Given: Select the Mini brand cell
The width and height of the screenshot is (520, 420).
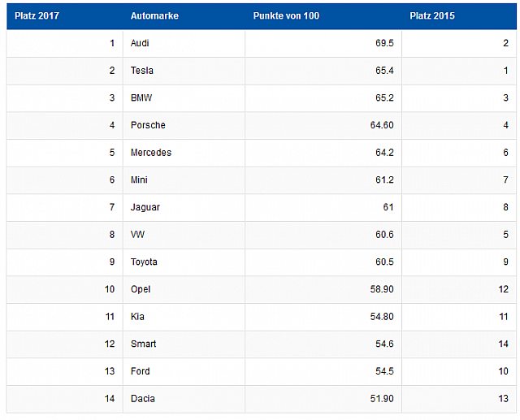Looking at the screenshot, I should point(139,180).
